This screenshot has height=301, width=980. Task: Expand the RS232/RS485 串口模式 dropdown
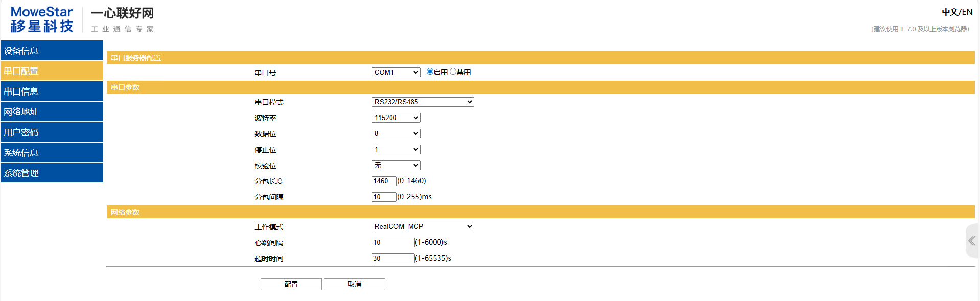[x=423, y=102]
